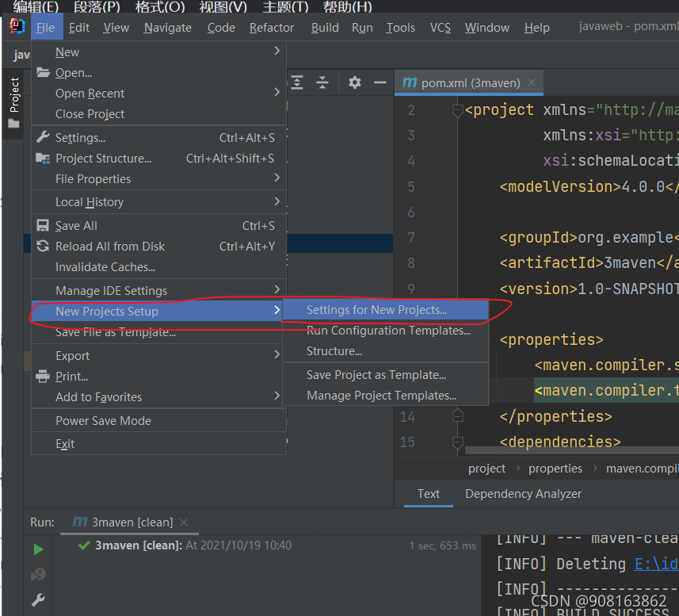The image size is (679, 616).
Task: Choose Run Configuration Templates
Action: [x=385, y=331]
